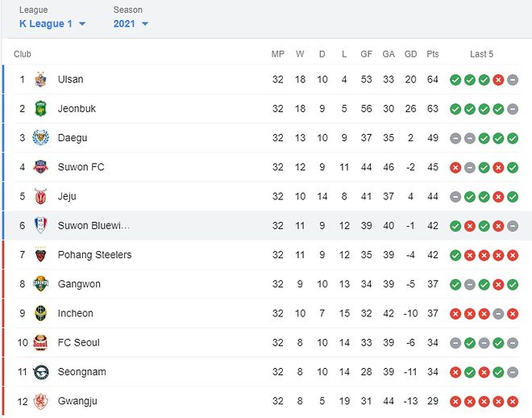
Task: Click Ulsan's red loss result icon
Action: click(498, 80)
